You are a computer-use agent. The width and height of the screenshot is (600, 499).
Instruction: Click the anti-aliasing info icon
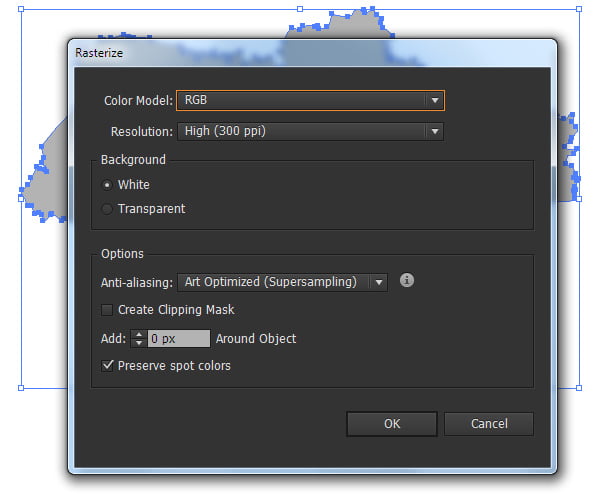click(407, 280)
